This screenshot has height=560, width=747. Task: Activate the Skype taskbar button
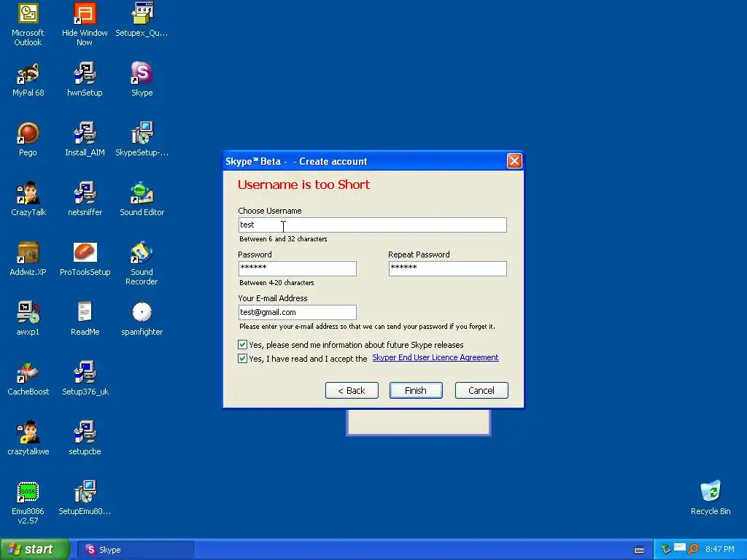tap(135, 550)
